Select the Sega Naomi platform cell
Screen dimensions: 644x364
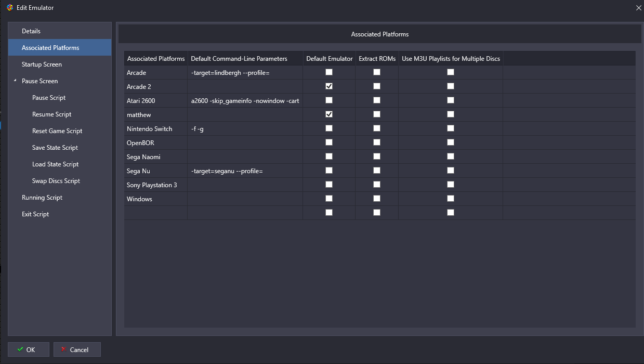pos(156,157)
